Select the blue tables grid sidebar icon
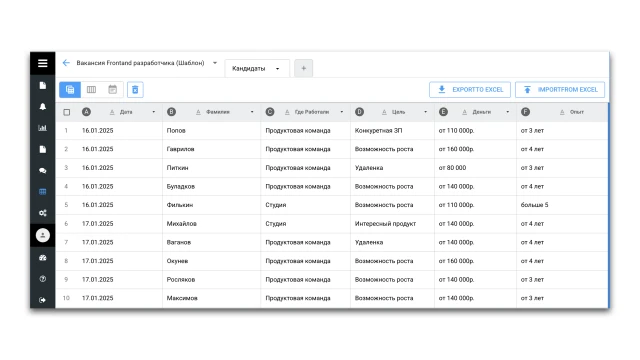Image resolution: width=640 pixels, height=360 pixels. pyautogui.click(x=42, y=192)
